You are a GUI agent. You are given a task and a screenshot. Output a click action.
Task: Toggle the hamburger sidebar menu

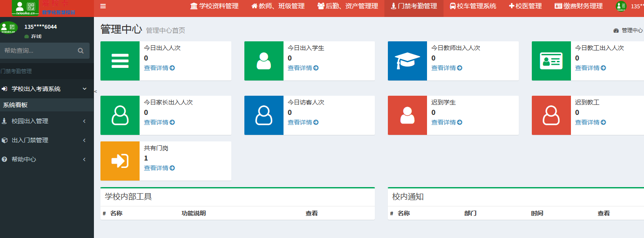(x=103, y=6)
